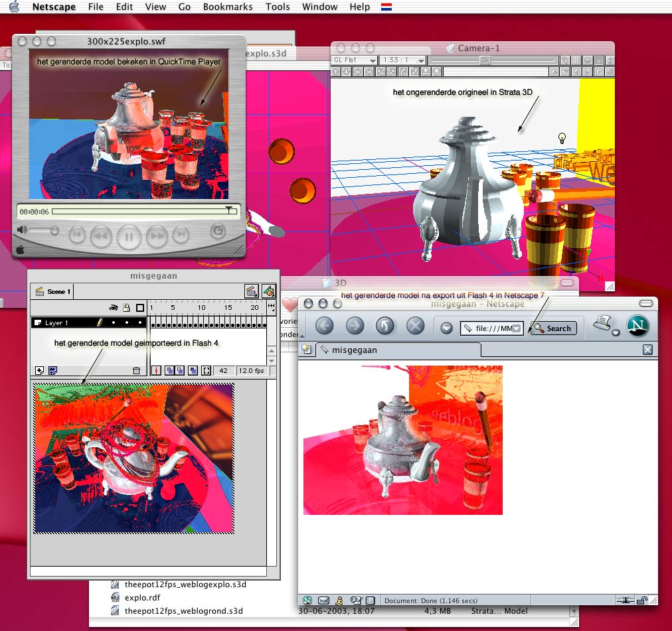Toggle Layer 1 visibility dot
The width and height of the screenshot is (672, 631).
coord(114,322)
